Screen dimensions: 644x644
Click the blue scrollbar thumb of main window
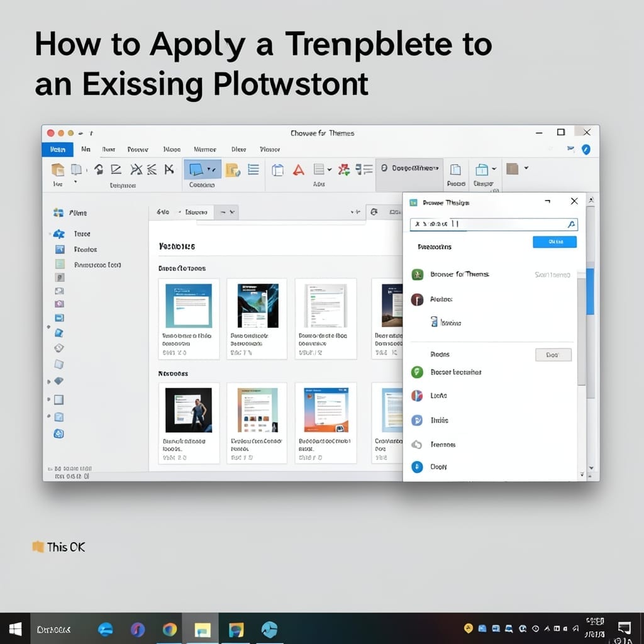pyautogui.click(x=590, y=291)
